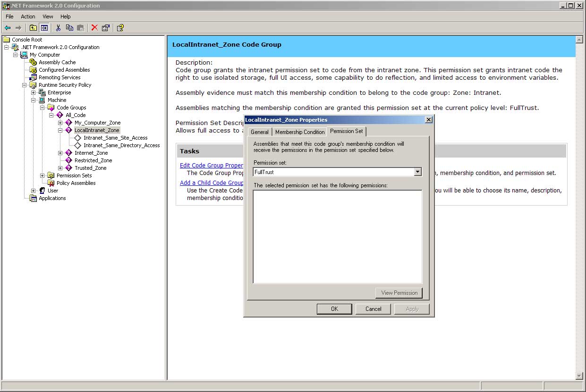This screenshot has height=392, width=586.
Task: Select the My Computer node icon
Action: click(x=24, y=55)
